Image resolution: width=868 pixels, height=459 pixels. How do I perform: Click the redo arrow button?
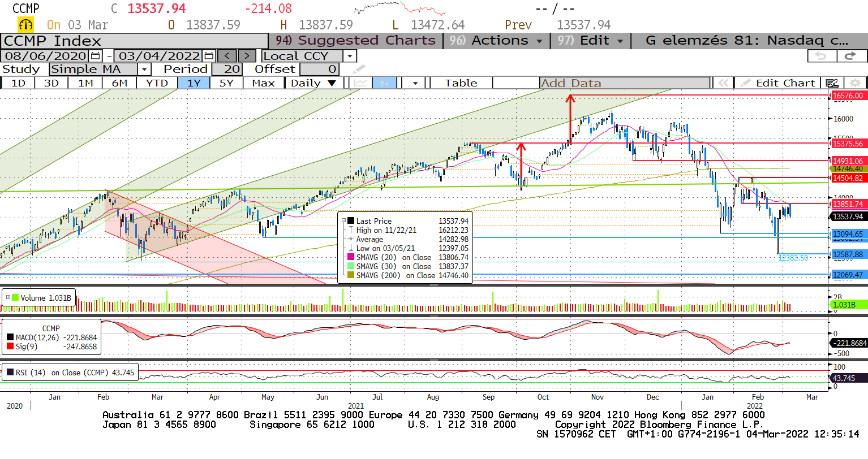851,56
